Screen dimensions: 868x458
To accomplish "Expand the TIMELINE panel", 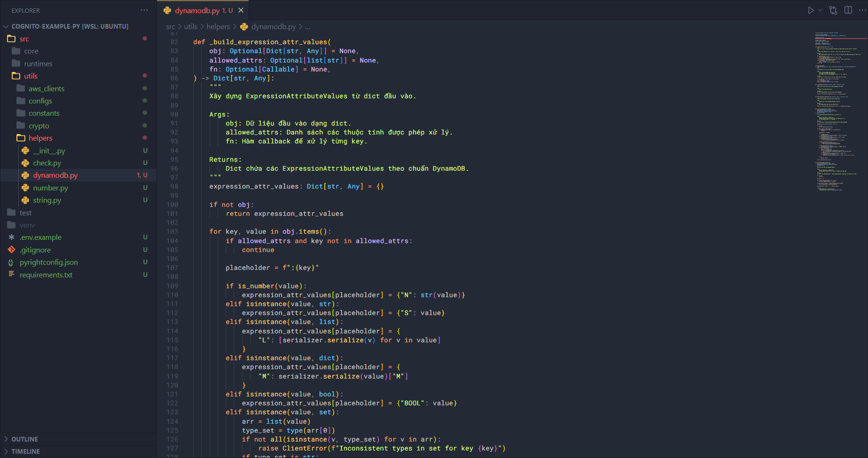I will coord(25,451).
